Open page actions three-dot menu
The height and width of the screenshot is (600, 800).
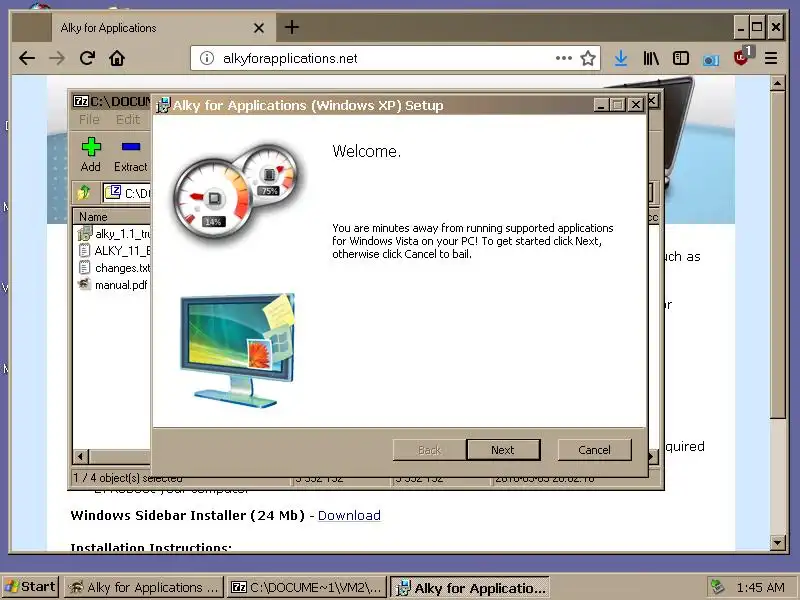coord(564,58)
